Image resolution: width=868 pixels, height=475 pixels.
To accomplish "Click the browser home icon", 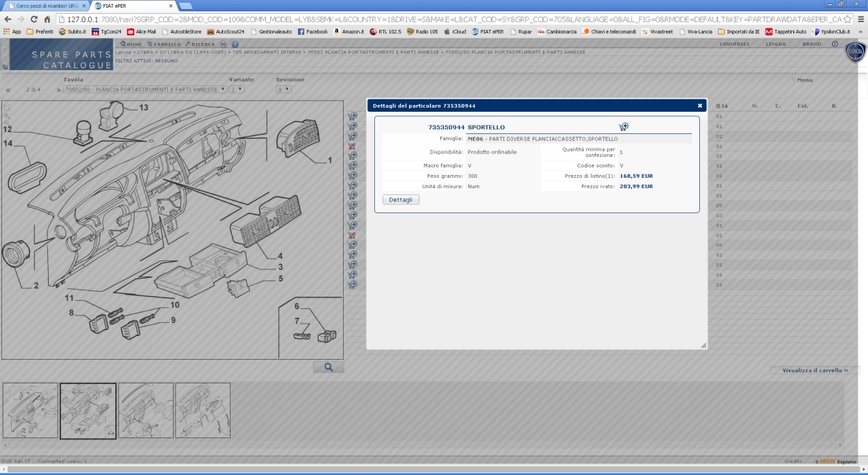I will coord(47,19).
